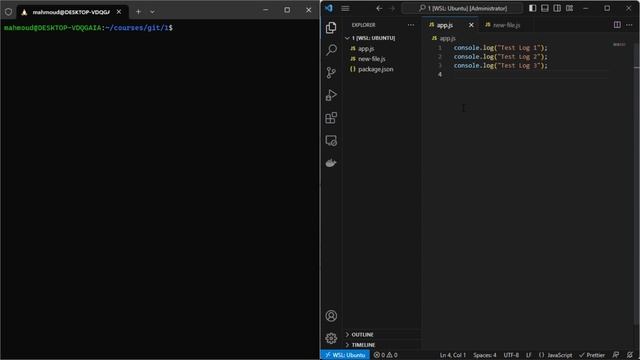Screen dimensions: 640x360
Task: Toggle secondary side bar layout icon
Action: click(557, 8)
